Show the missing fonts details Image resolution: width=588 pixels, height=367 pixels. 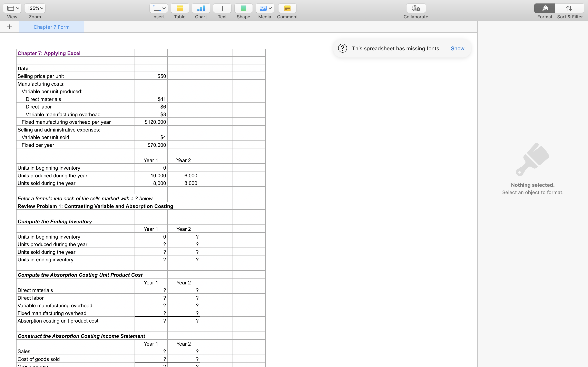(457, 48)
